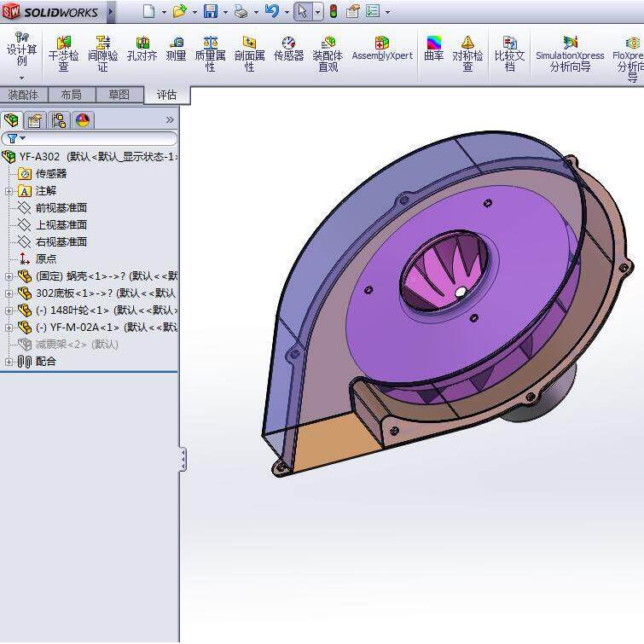Open the tree filter funnel dropdown
Viewport: 644px width, 644px height.
(16, 138)
